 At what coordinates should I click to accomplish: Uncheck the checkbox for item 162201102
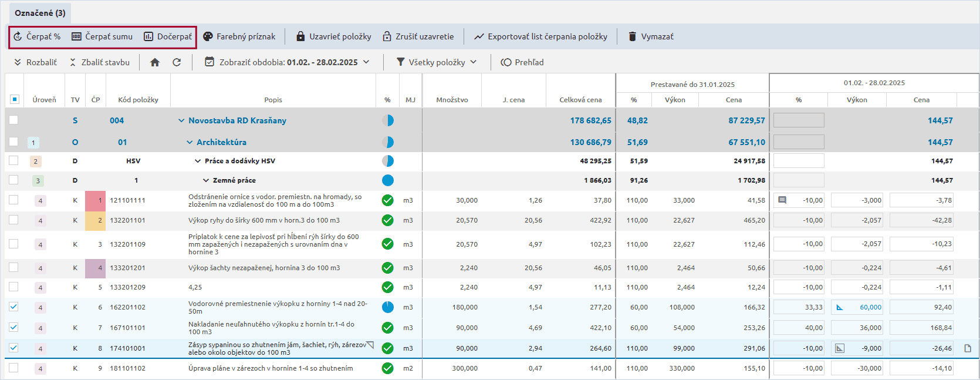coord(13,307)
